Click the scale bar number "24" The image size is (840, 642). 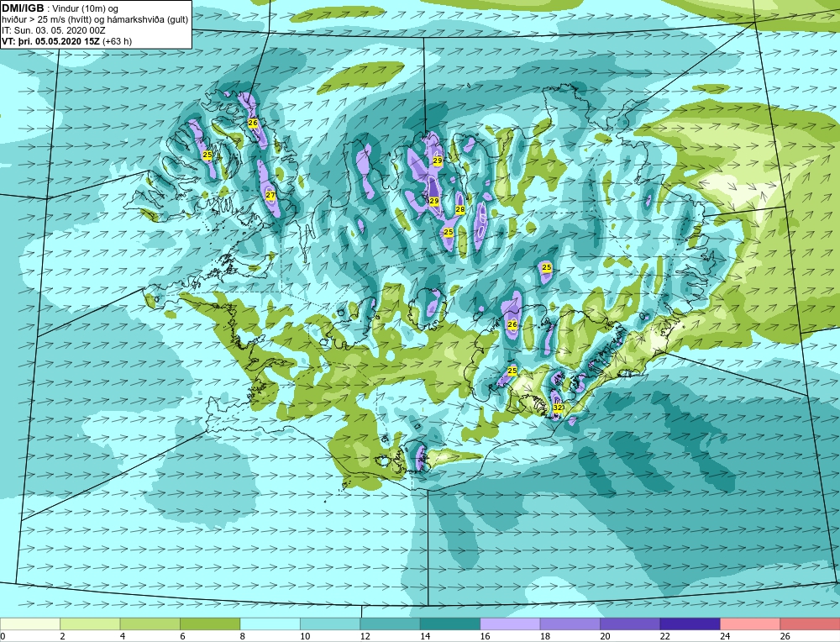[725, 636]
